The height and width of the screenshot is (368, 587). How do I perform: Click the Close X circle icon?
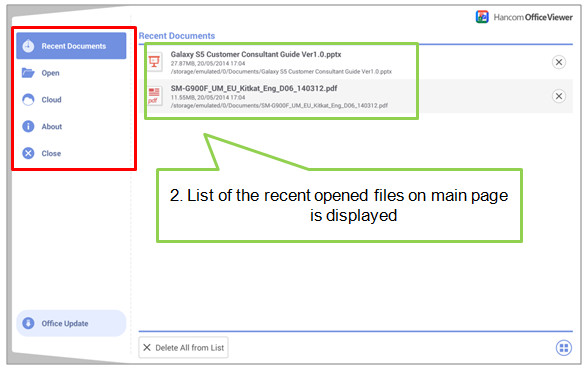(x=28, y=153)
